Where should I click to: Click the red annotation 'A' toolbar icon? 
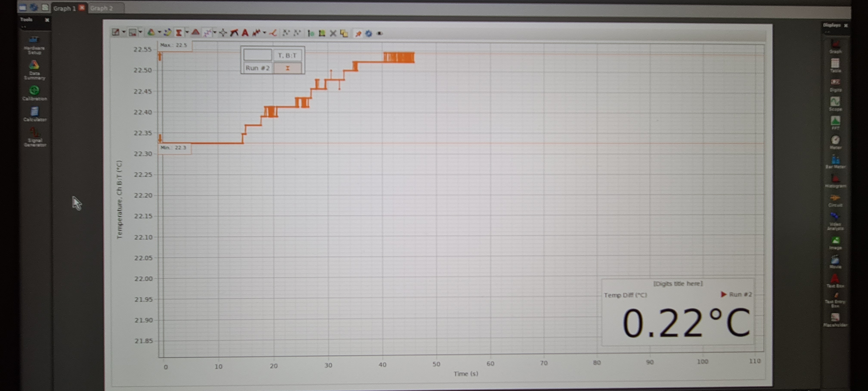pyautogui.click(x=245, y=33)
